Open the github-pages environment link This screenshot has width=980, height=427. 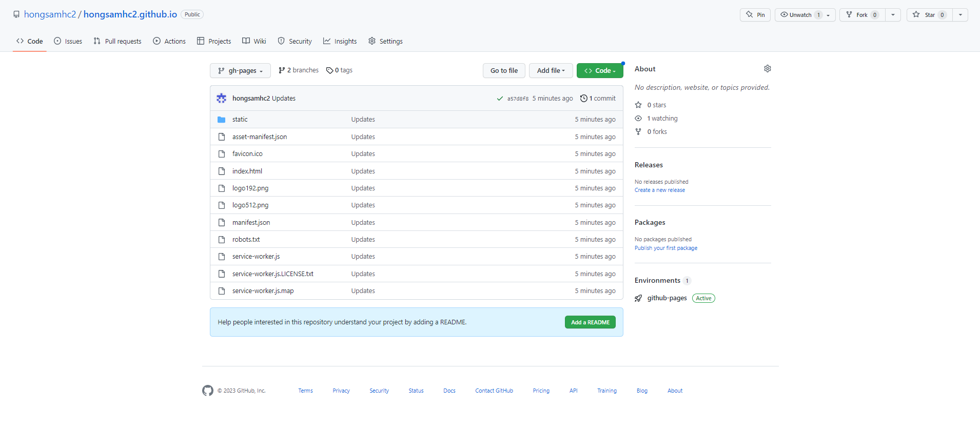[667, 298]
